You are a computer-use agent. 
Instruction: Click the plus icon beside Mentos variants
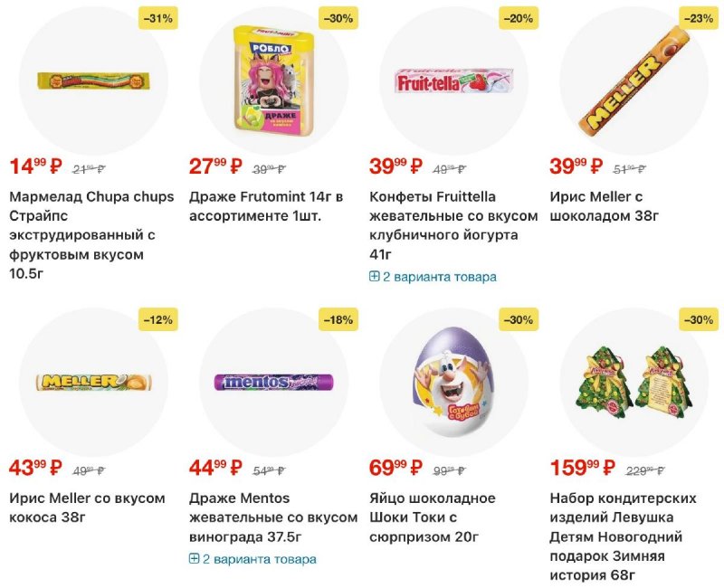pyautogui.click(x=195, y=559)
